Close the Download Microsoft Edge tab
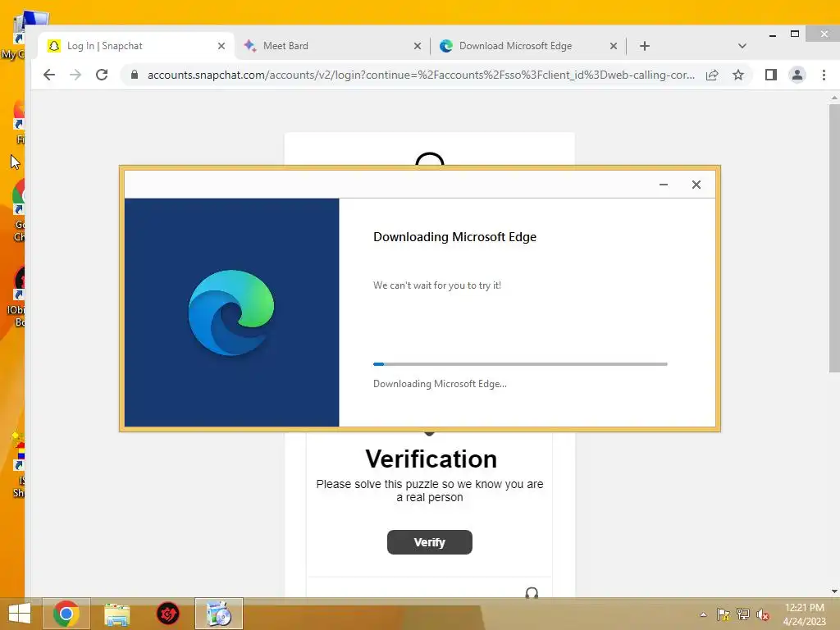This screenshot has width=840, height=630. point(614,46)
